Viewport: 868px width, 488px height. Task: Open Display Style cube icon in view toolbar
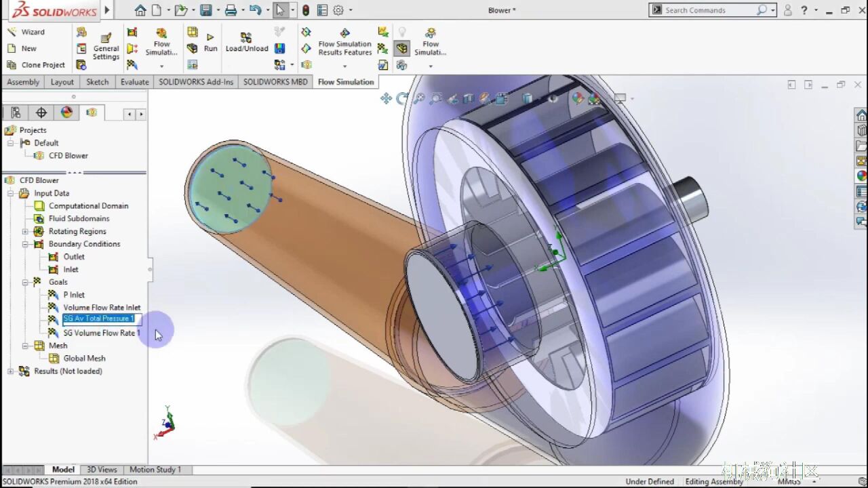click(528, 98)
